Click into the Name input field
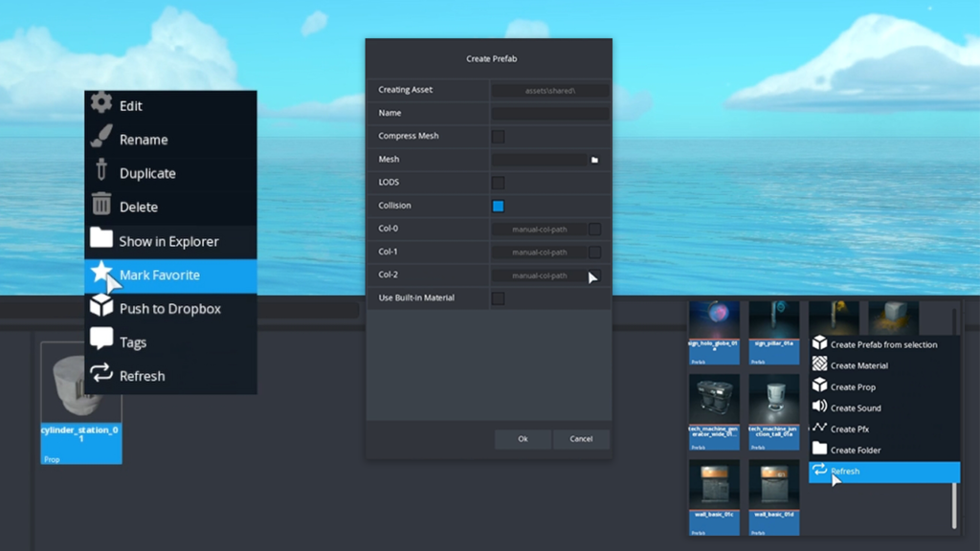This screenshot has height=551, width=980. click(x=549, y=113)
